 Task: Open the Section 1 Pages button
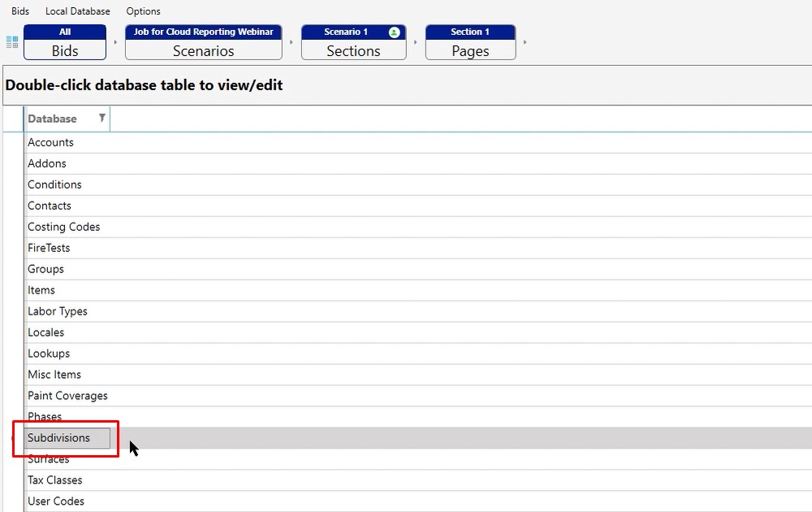(470, 42)
